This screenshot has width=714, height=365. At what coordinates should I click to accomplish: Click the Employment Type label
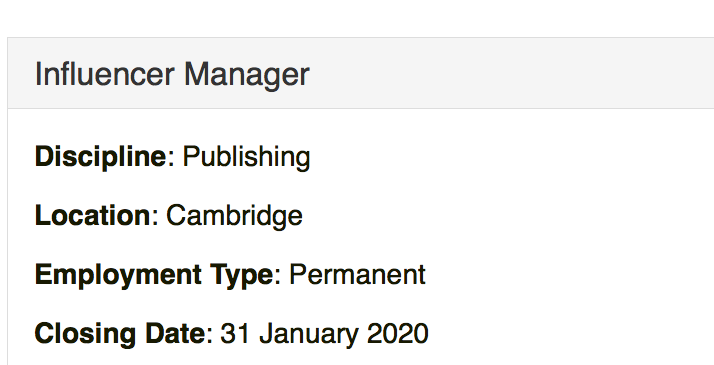coord(154,274)
